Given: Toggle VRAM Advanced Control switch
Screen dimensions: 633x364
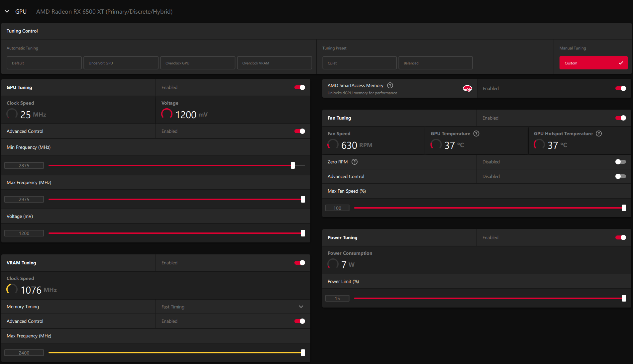Looking at the screenshot, I should pyautogui.click(x=300, y=321).
